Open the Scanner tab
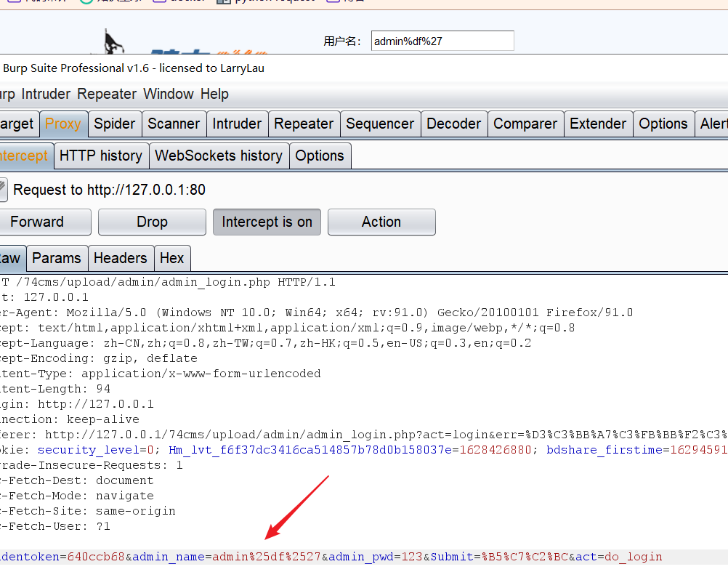728x588 pixels. pos(174,124)
